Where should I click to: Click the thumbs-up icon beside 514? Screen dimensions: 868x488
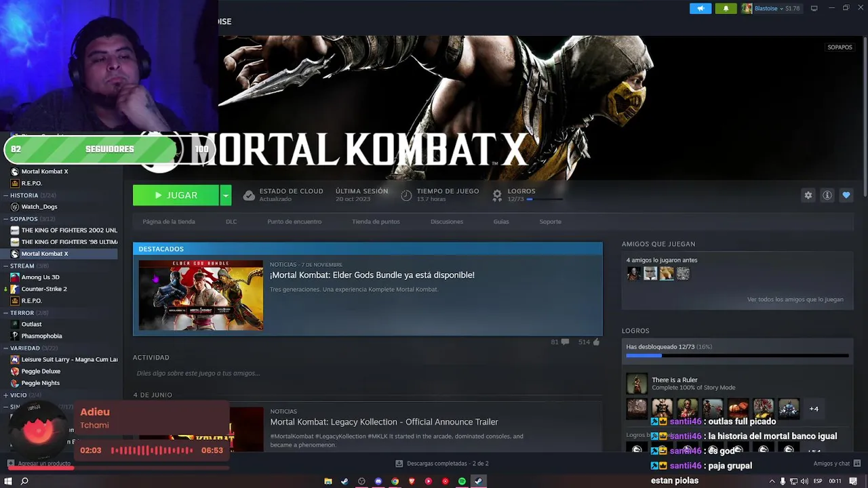(x=596, y=342)
